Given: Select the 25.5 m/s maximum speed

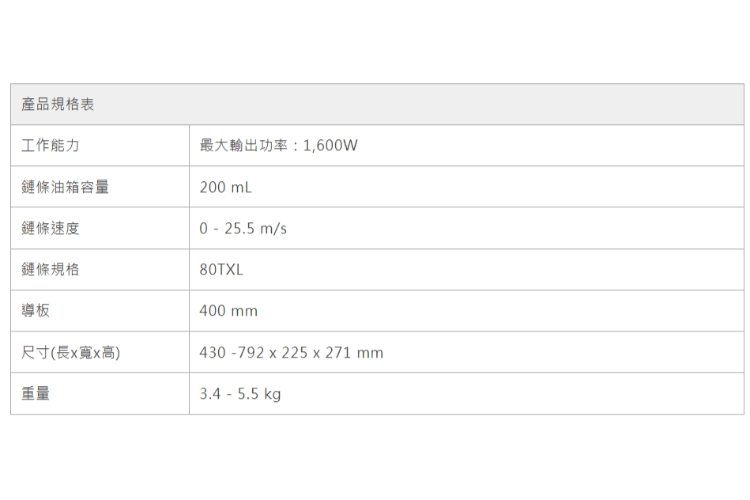Looking at the screenshot, I should click(256, 229).
